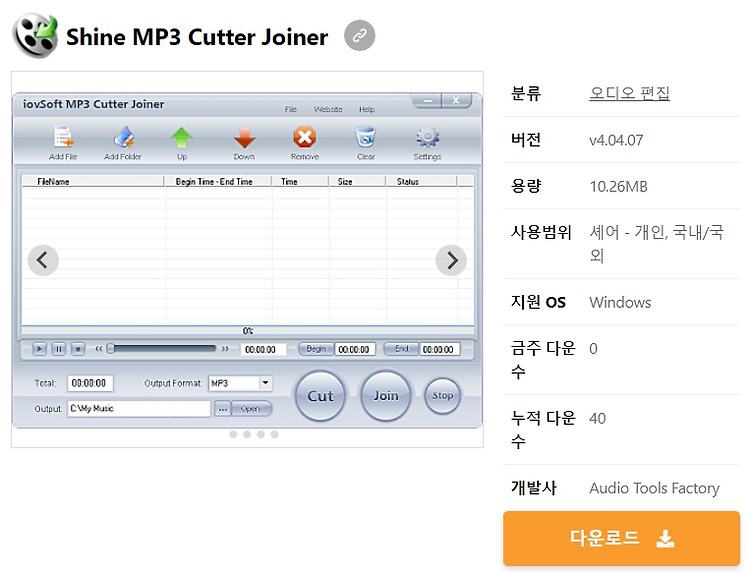Show next screenshot with right arrow
The image size is (750, 573).
click(451, 260)
